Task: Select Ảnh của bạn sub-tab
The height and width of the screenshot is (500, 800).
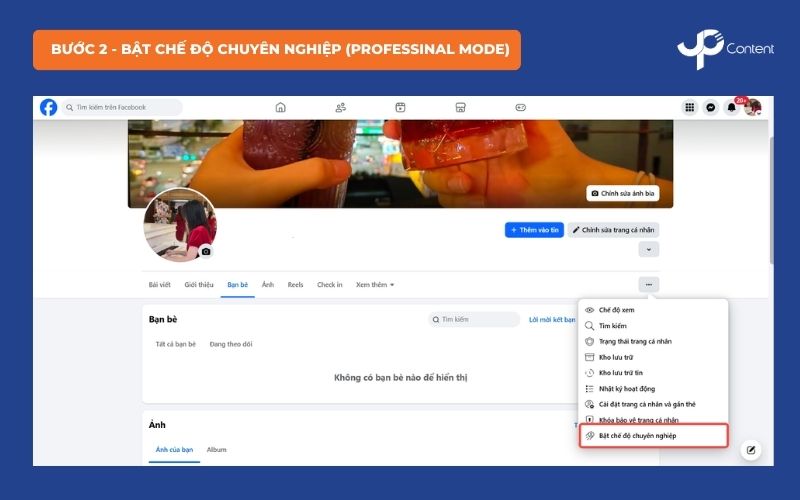Action: pyautogui.click(x=174, y=450)
